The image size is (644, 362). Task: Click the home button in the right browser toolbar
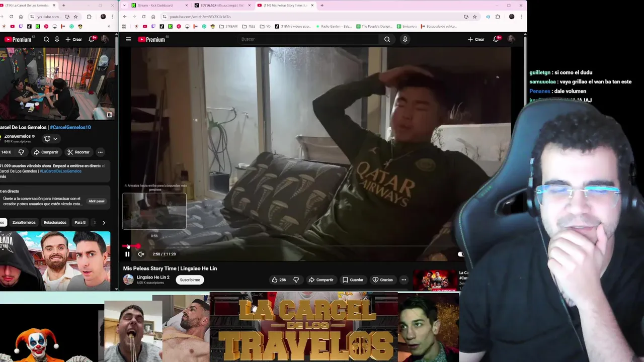tap(153, 17)
